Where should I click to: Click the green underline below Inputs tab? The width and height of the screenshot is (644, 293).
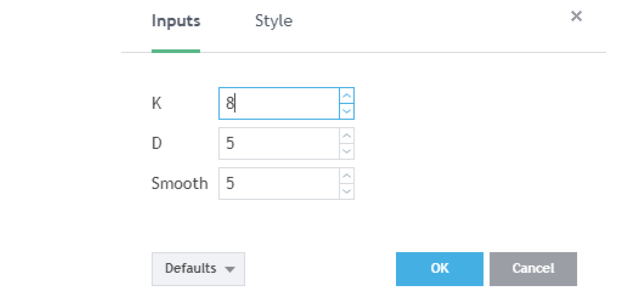176,51
